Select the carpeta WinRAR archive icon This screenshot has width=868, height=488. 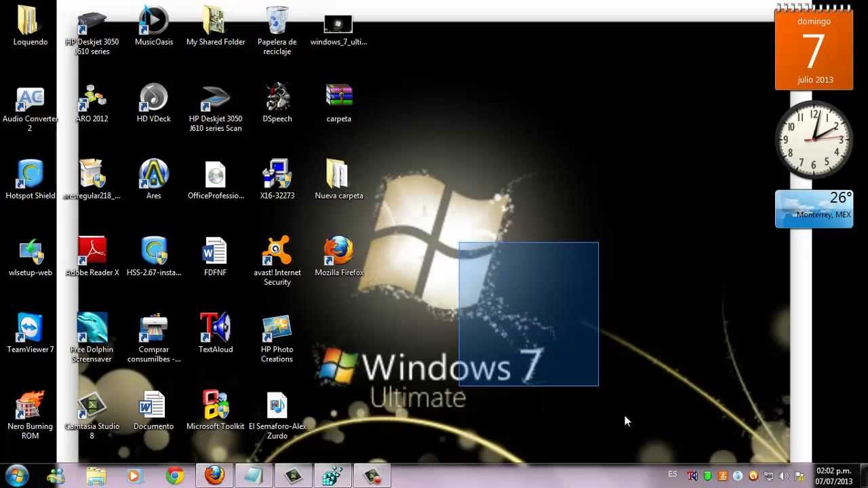338,103
